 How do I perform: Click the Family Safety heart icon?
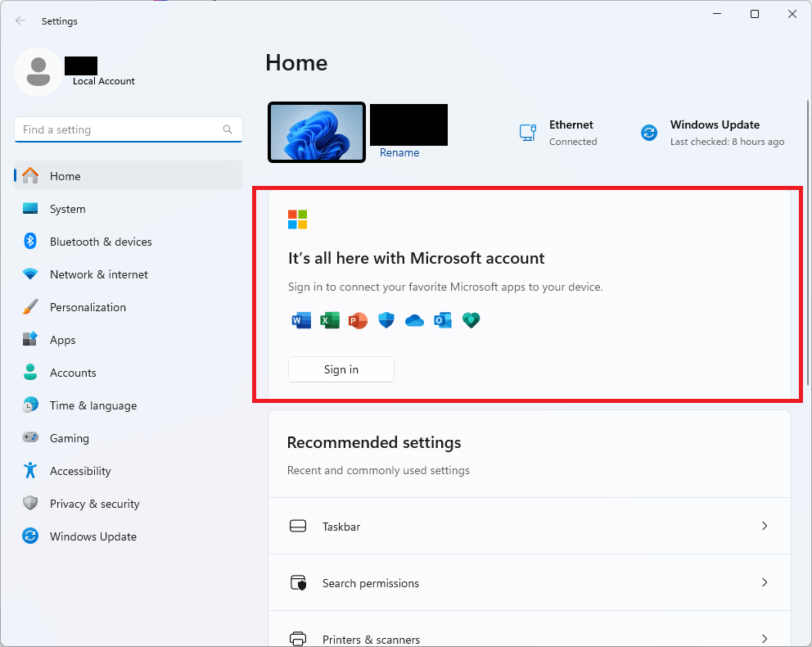point(471,321)
